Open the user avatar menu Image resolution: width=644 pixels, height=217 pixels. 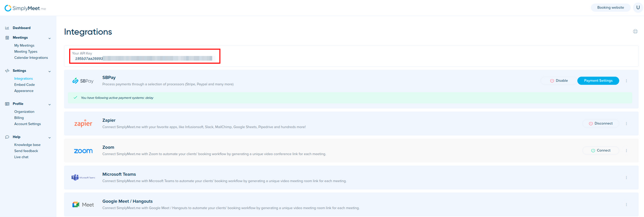click(638, 8)
